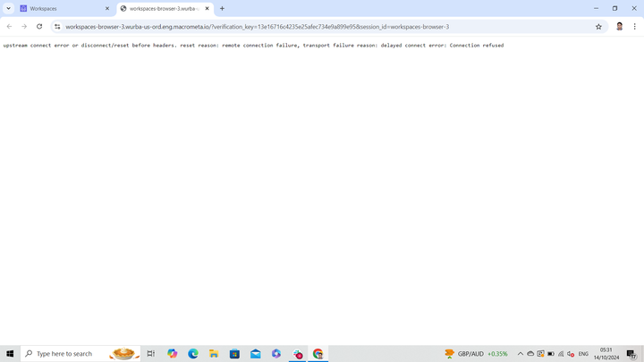The width and height of the screenshot is (644, 362).
Task: Open Chrome profile avatar
Action: pyautogui.click(x=619, y=27)
